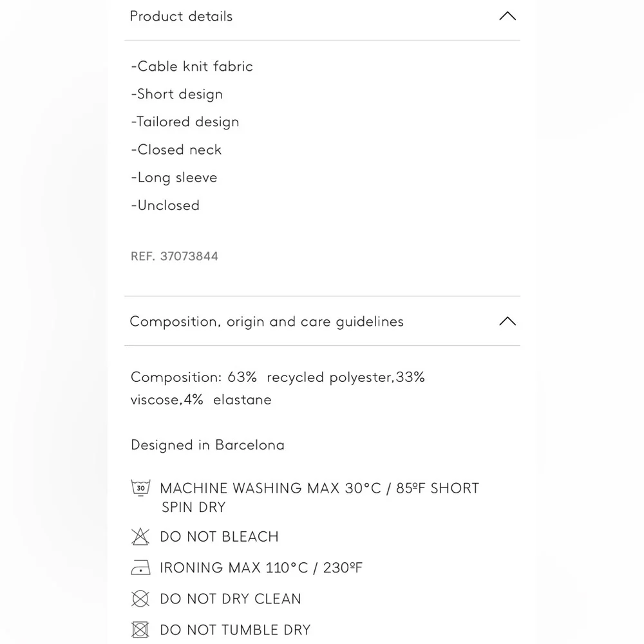Viewport: 644px width, 644px height.
Task: Click the Unclosed detail line
Action: click(x=165, y=205)
